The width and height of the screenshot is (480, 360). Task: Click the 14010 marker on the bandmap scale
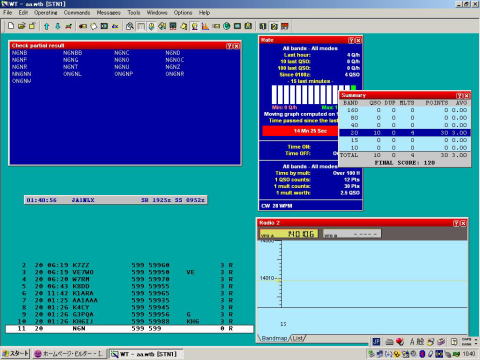click(267, 278)
